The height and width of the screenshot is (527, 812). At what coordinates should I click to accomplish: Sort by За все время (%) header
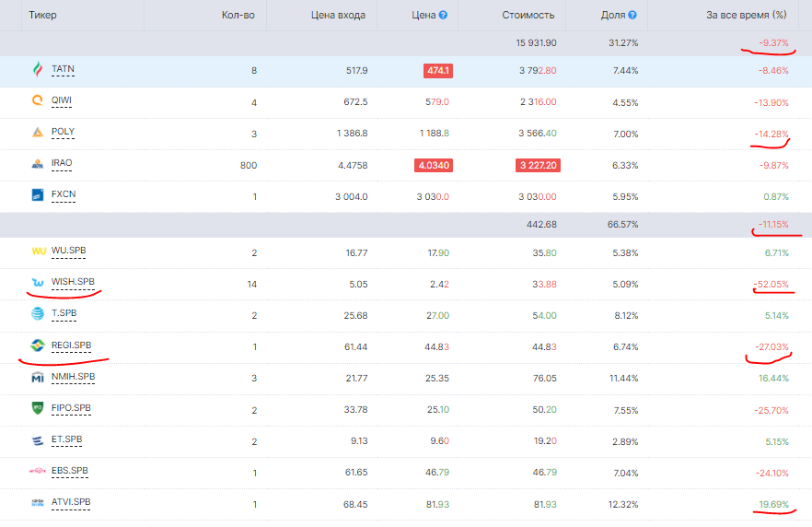[747, 15]
